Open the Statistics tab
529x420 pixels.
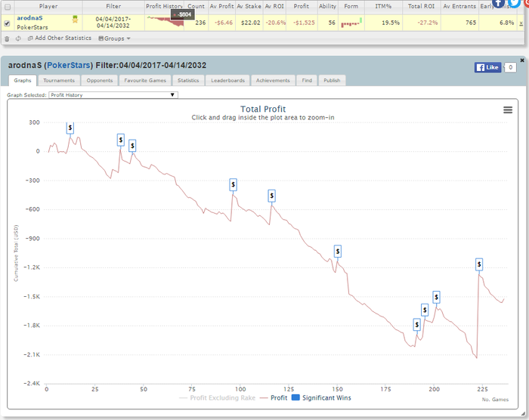click(x=188, y=80)
